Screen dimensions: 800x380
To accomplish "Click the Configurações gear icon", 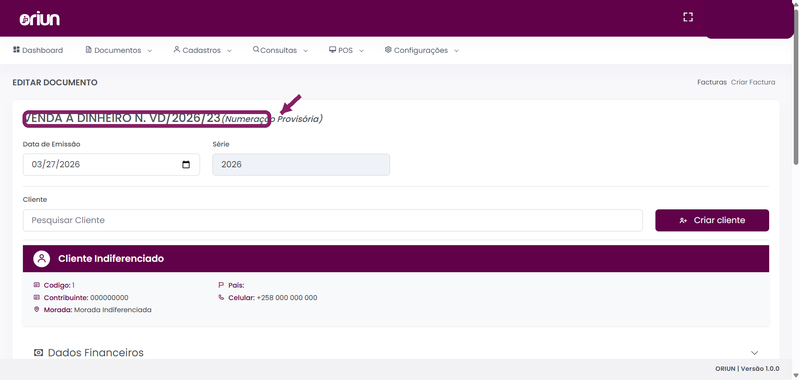I will 388,49.
